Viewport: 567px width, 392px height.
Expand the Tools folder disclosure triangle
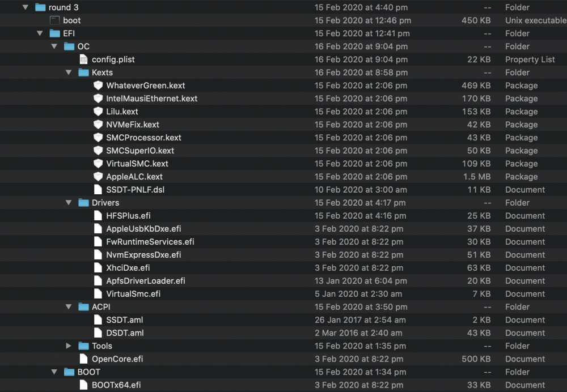[69, 346]
